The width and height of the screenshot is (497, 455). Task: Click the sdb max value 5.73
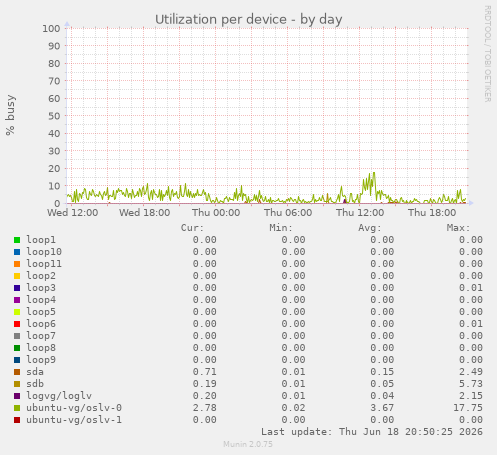click(471, 384)
